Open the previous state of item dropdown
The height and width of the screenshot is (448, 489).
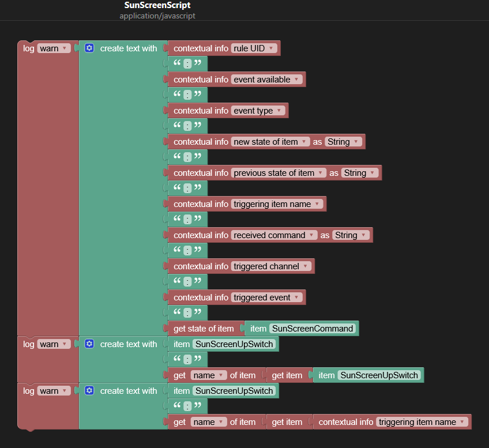tap(279, 173)
